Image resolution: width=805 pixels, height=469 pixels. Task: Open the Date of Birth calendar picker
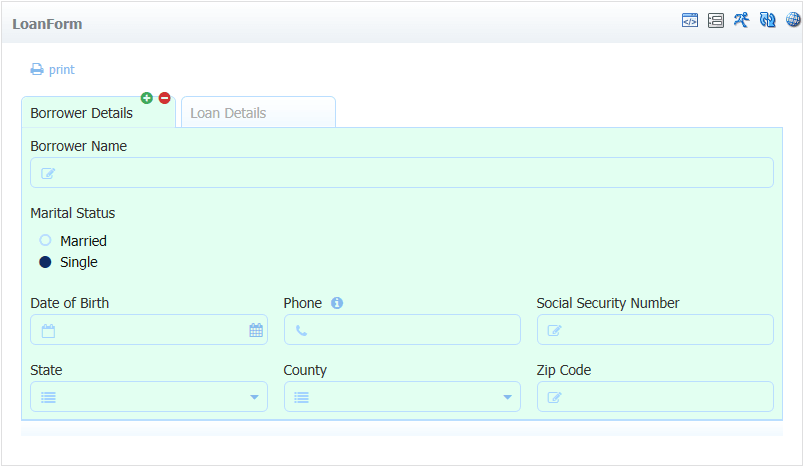click(256, 330)
